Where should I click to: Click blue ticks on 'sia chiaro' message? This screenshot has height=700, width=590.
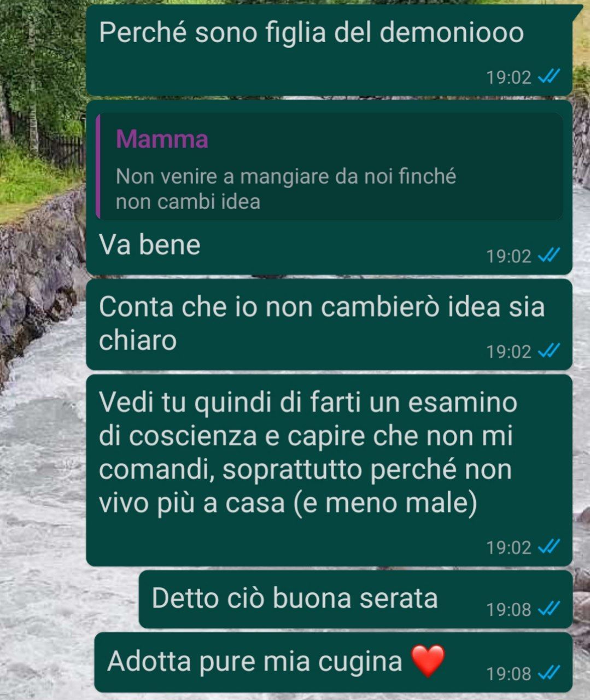point(549,351)
